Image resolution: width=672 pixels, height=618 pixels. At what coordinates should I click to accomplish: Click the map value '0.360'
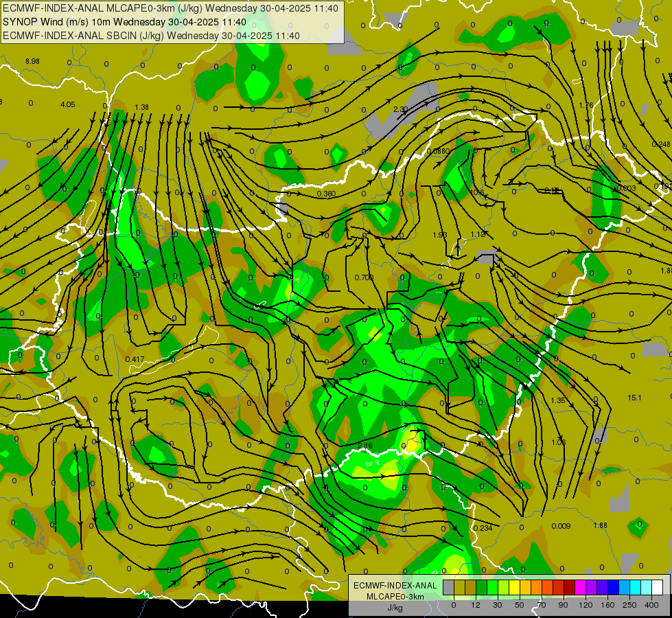(x=326, y=194)
